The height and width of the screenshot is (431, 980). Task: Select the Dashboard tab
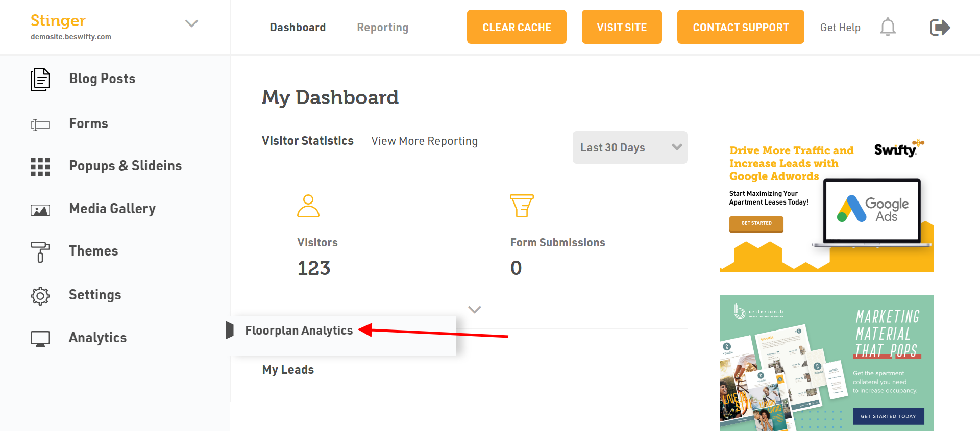298,27
